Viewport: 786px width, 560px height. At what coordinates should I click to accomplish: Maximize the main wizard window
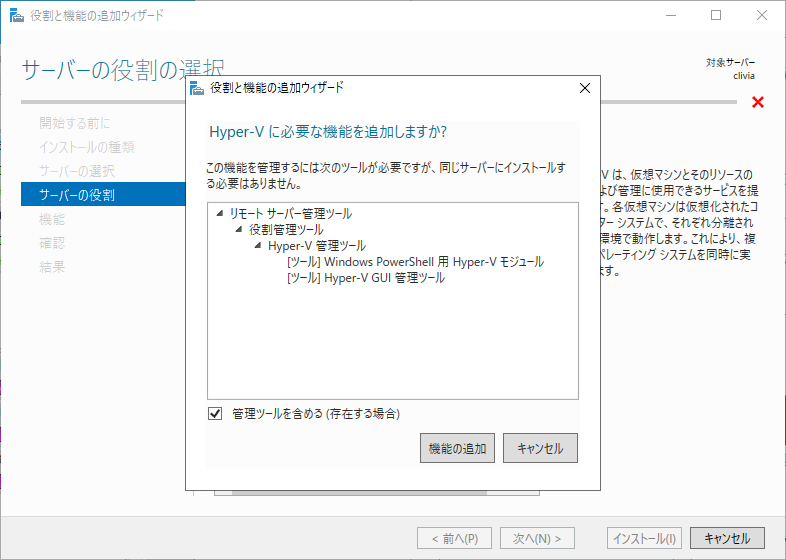pyautogui.click(x=716, y=16)
